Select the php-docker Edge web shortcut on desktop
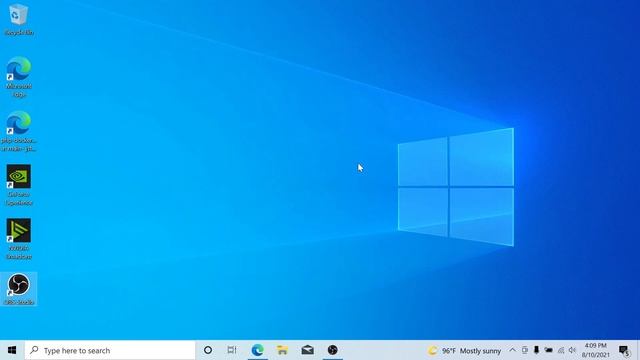Image resolution: width=640 pixels, height=360 pixels. [18, 131]
